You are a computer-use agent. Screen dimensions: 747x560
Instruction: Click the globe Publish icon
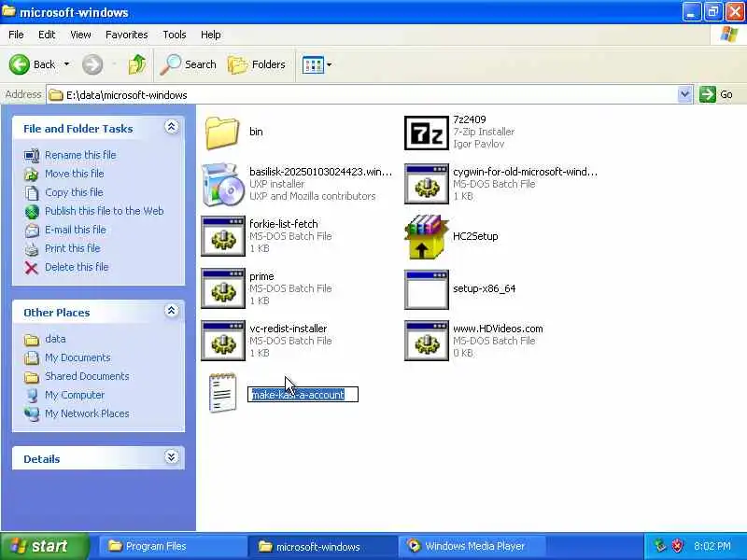point(32,212)
